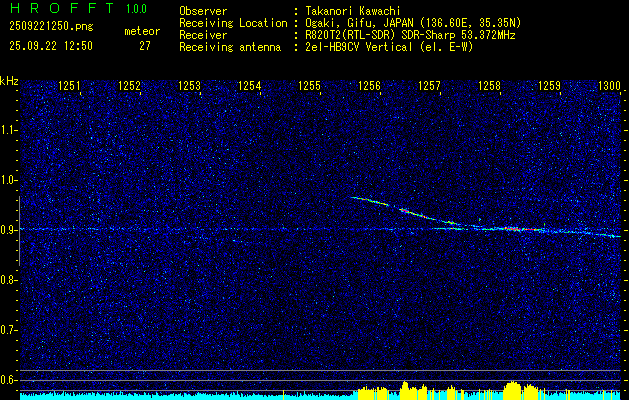Click the Receiver field label

tap(203, 35)
